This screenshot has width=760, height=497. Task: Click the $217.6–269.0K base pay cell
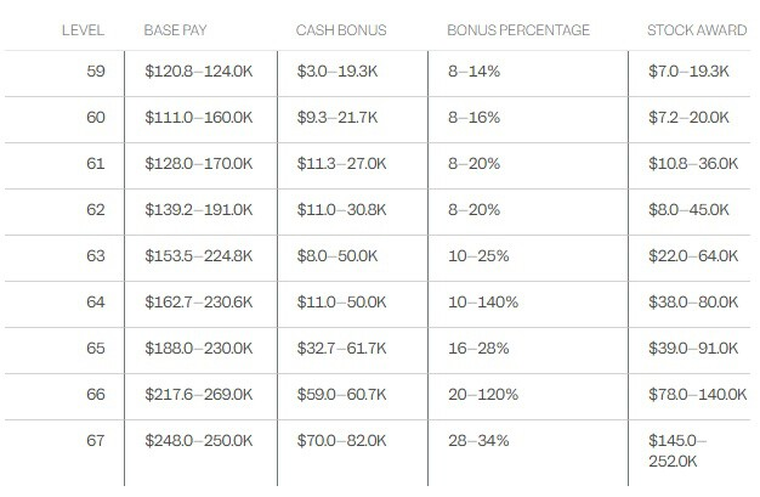pos(199,394)
